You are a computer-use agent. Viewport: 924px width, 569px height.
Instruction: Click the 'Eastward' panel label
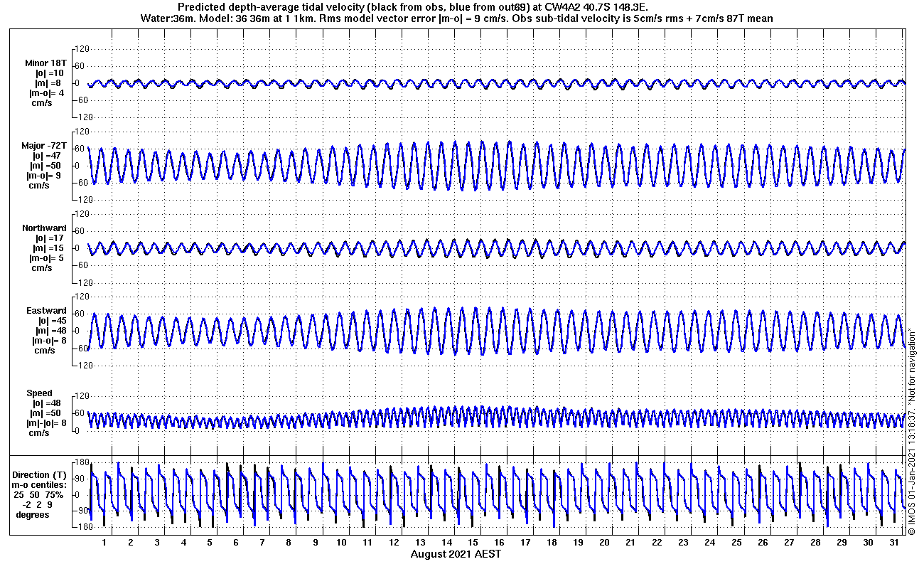tap(47, 311)
